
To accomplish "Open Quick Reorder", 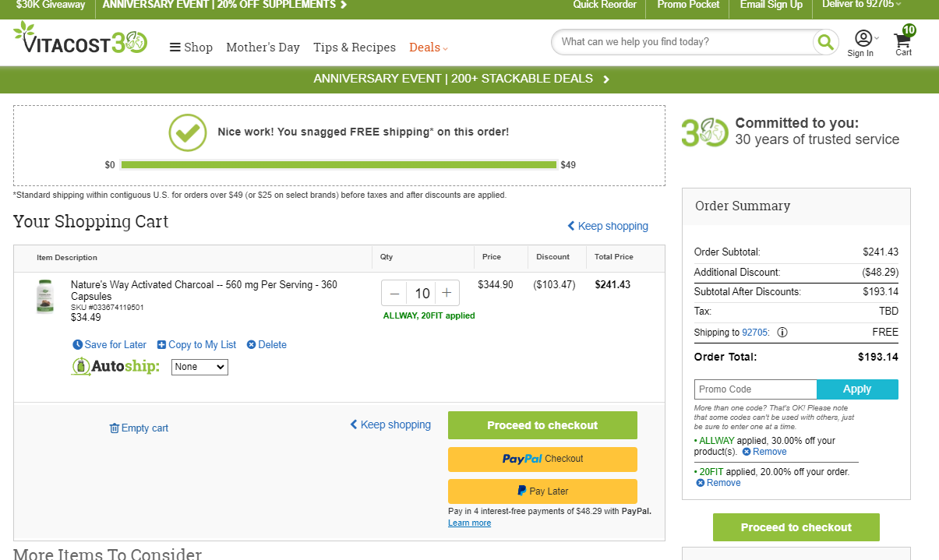I will [605, 5].
